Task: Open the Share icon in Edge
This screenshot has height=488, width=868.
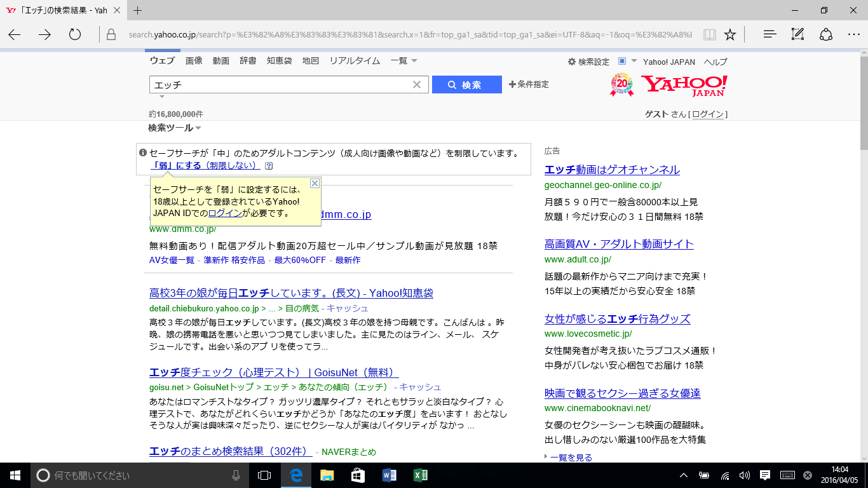Action: click(826, 34)
